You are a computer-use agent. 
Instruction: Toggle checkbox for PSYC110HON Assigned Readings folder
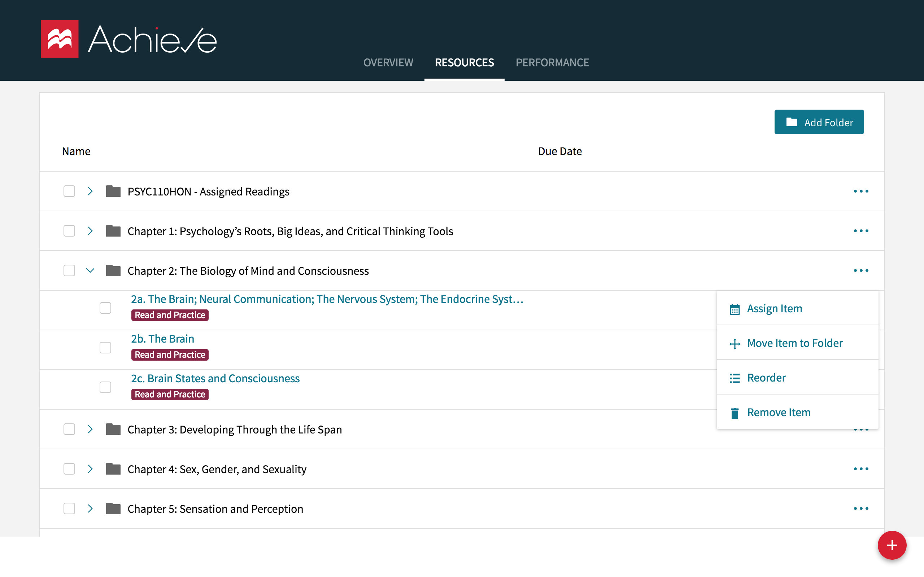(x=69, y=191)
